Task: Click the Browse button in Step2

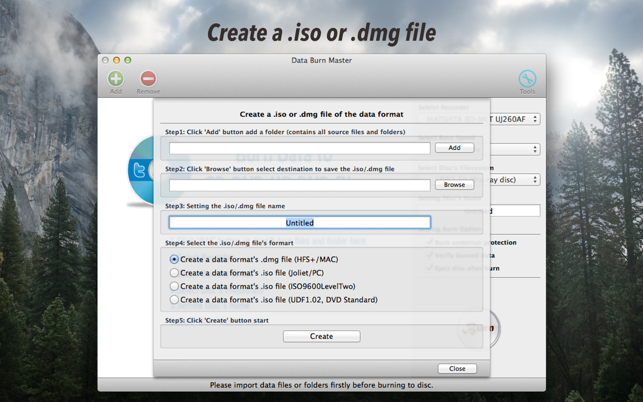Action: (454, 185)
